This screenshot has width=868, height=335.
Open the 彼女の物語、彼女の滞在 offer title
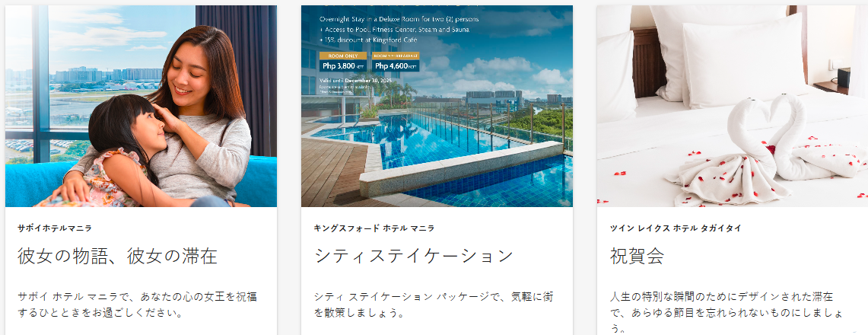click(x=117, y=256)
